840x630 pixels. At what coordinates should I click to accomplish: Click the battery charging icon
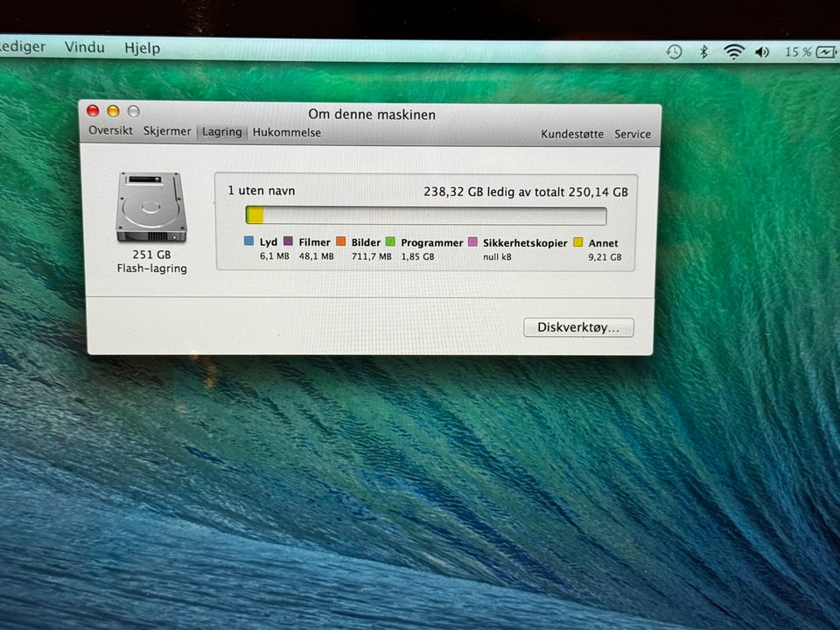click(x=826, y=52)
